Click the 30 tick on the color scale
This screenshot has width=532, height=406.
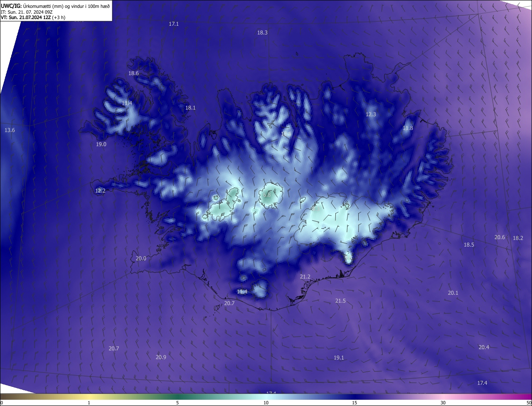pos(443,403)
